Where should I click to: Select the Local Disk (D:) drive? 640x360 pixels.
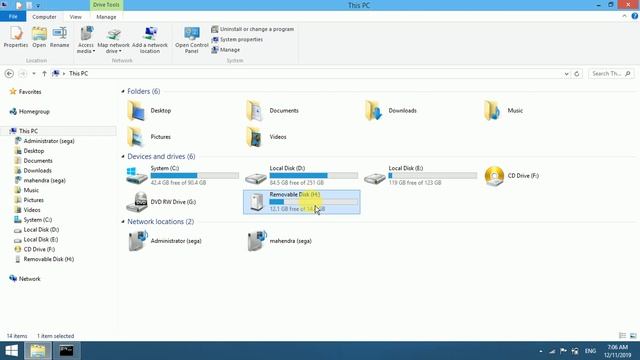tap(302, 176)
